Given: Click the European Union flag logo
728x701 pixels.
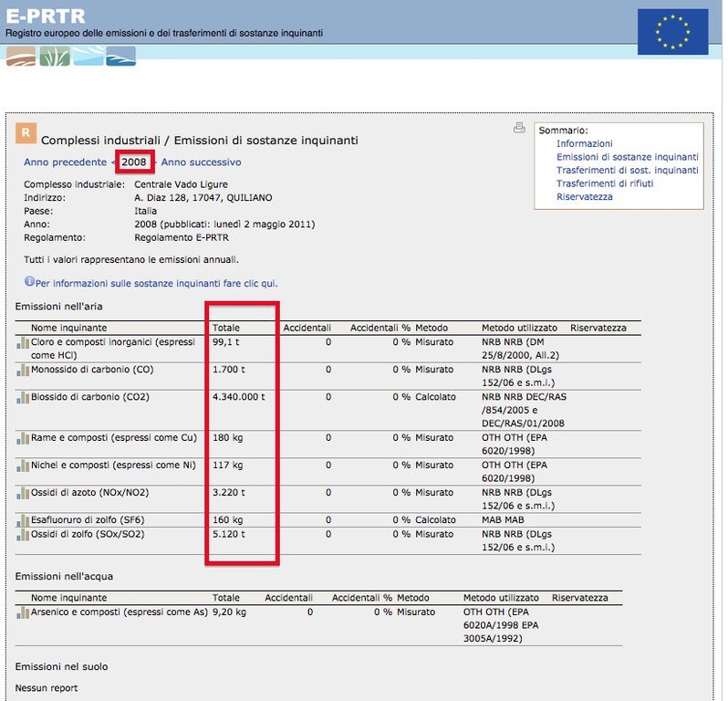Looking at the screenshot, I should [672, 31].
